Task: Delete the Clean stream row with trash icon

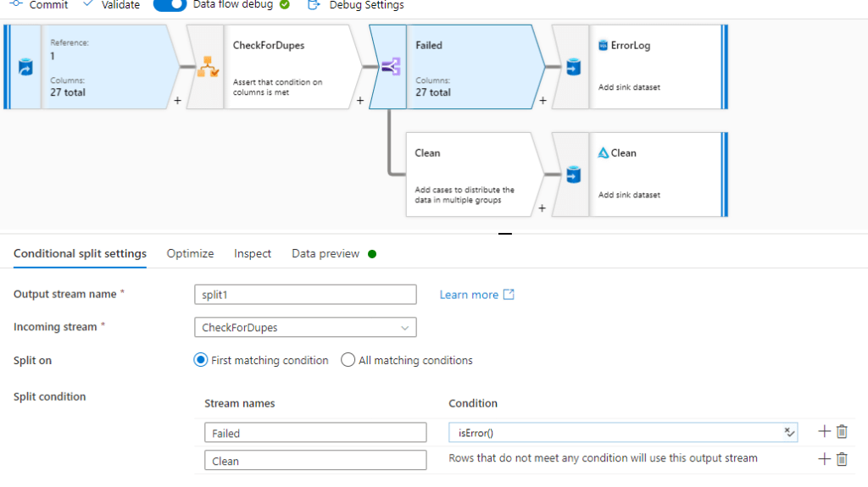Action: tap(842, 459)
